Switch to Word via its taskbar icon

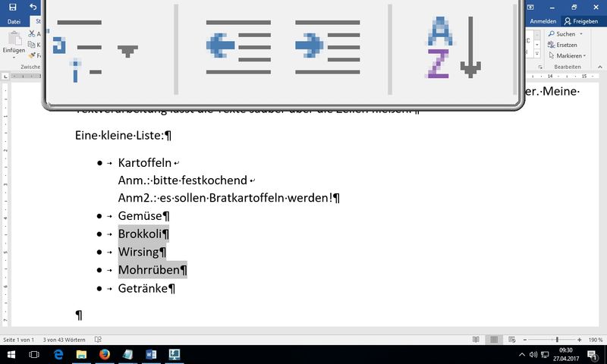151,354
